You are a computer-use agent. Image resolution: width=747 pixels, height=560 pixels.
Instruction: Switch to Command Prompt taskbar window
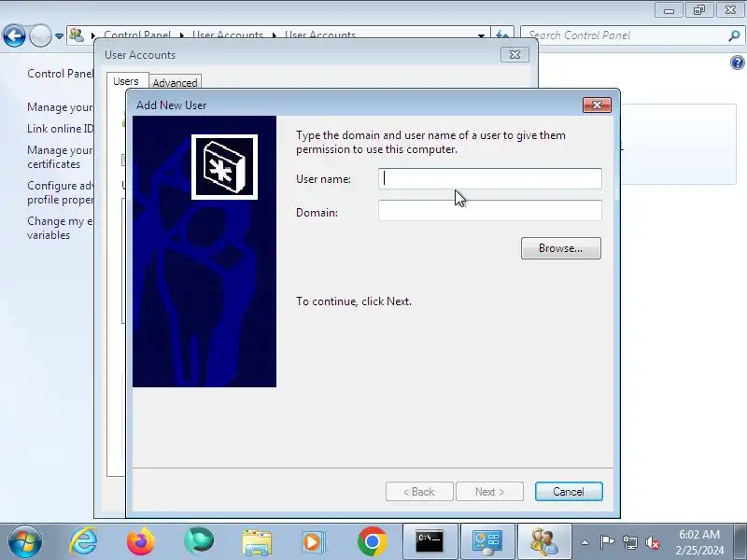430,541
